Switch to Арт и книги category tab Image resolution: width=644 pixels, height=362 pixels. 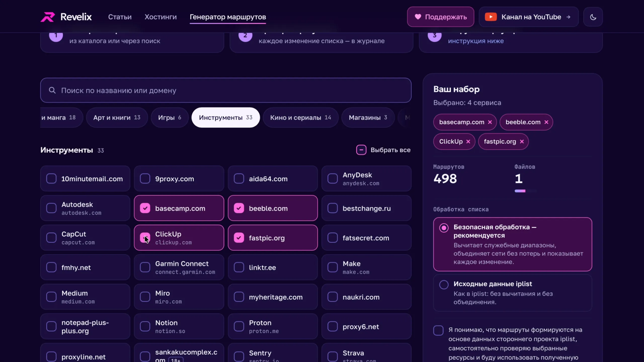point(117,117)
